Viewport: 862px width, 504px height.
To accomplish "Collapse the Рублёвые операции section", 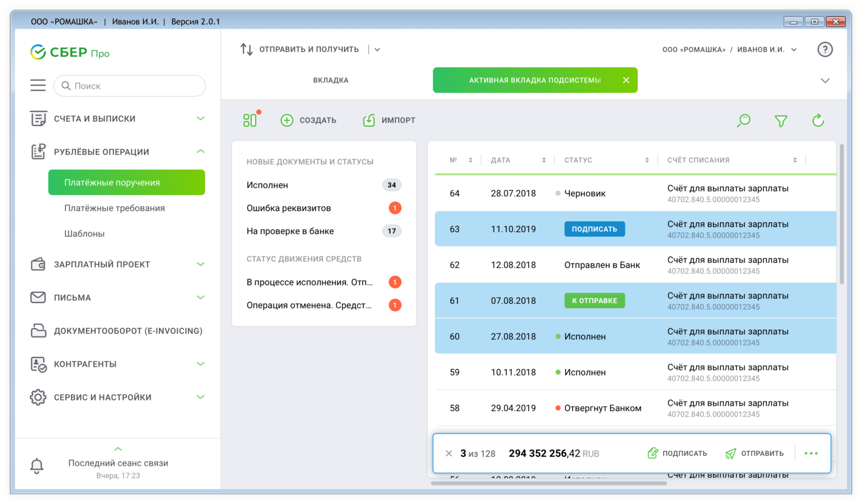I will [x=201, y=152].
